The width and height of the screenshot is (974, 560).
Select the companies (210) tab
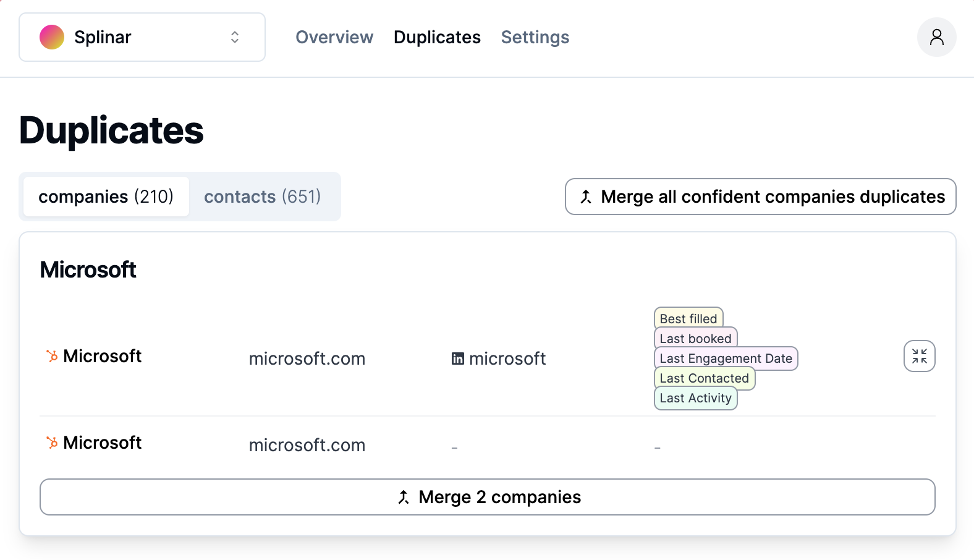[106, 197]
